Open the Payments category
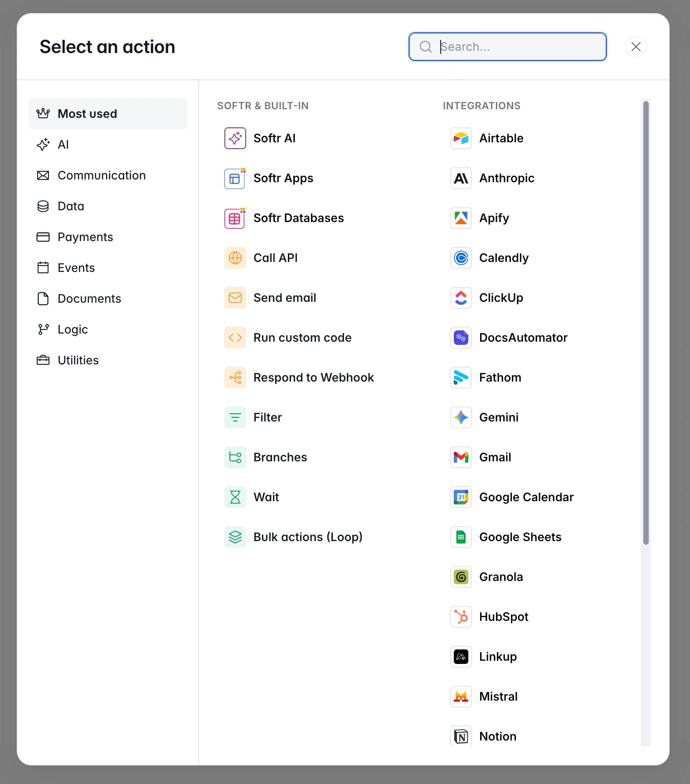The width and height of the screenshot is (690, 784). [x=107, y=237]
